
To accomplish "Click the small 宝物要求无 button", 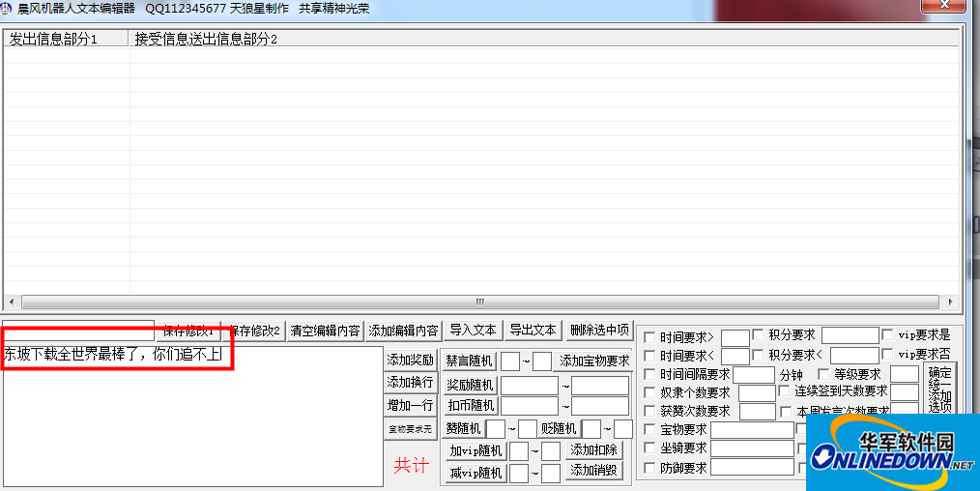I will (x=410, y=429).
